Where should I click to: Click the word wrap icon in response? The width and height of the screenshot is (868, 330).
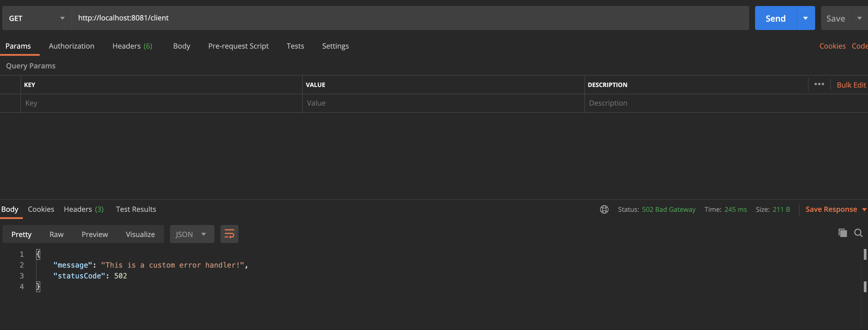(x=229, y=234)
